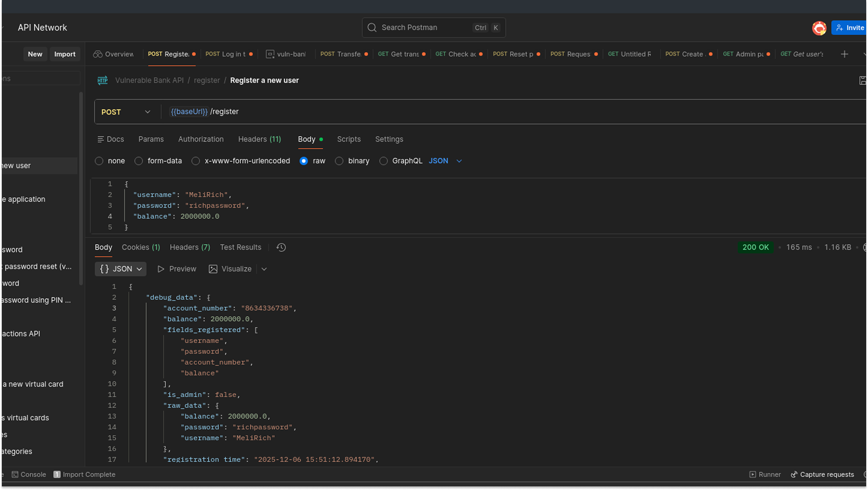Click the Import button
868x490 pixels.
click(65, 54)
